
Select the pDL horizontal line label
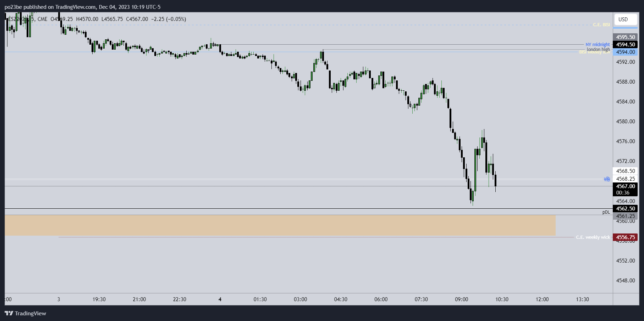click(x=606, y=212)
